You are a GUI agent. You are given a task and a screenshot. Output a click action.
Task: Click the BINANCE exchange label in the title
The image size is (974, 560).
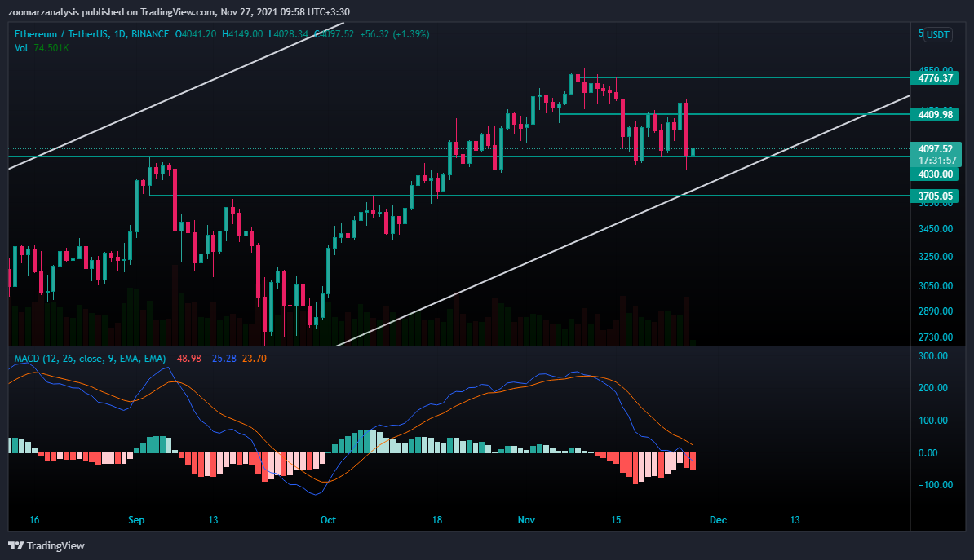[150, 34]
